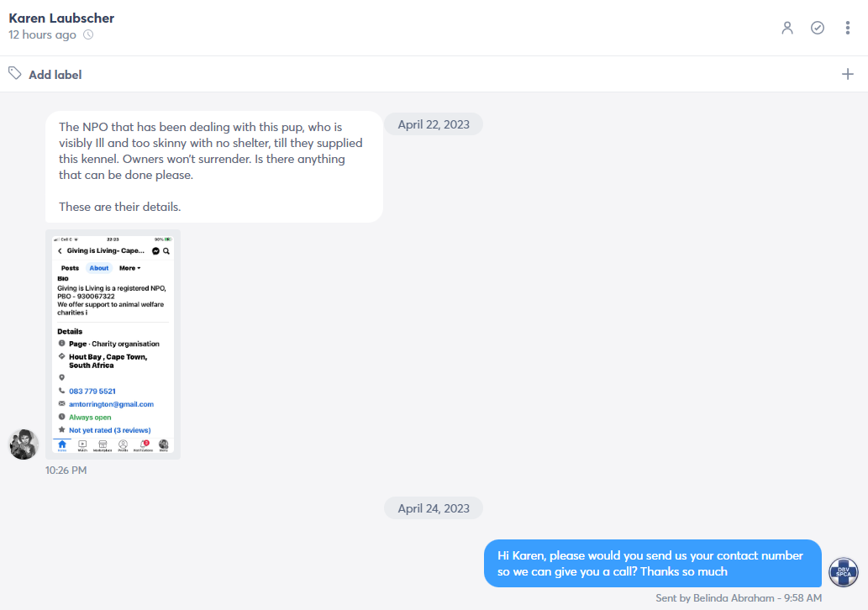Mark conversation done with the checkmark icon

pos(817,28)
